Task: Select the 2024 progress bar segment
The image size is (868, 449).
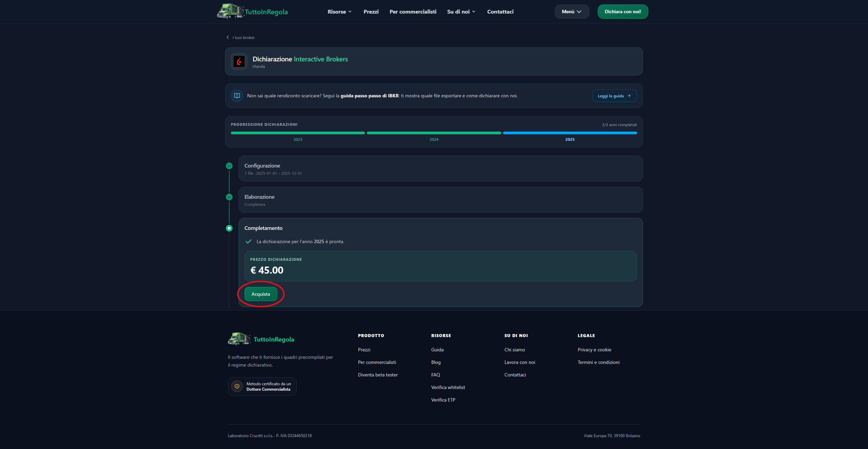Action: click(x=434, y=133)
